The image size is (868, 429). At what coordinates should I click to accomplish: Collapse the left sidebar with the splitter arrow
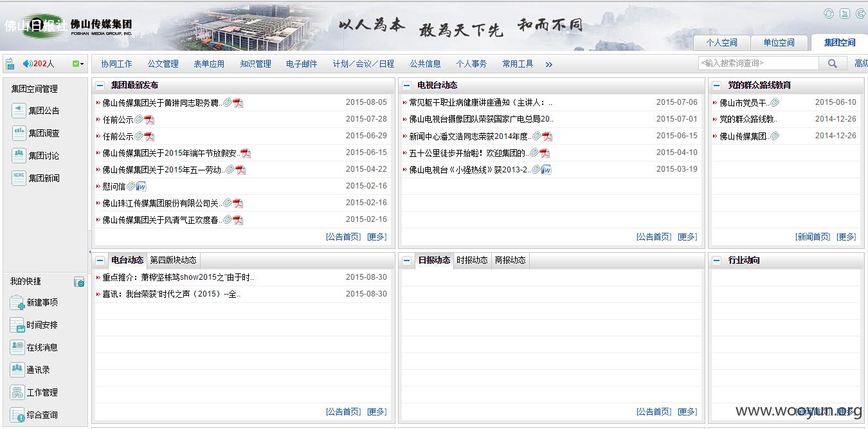90,252
